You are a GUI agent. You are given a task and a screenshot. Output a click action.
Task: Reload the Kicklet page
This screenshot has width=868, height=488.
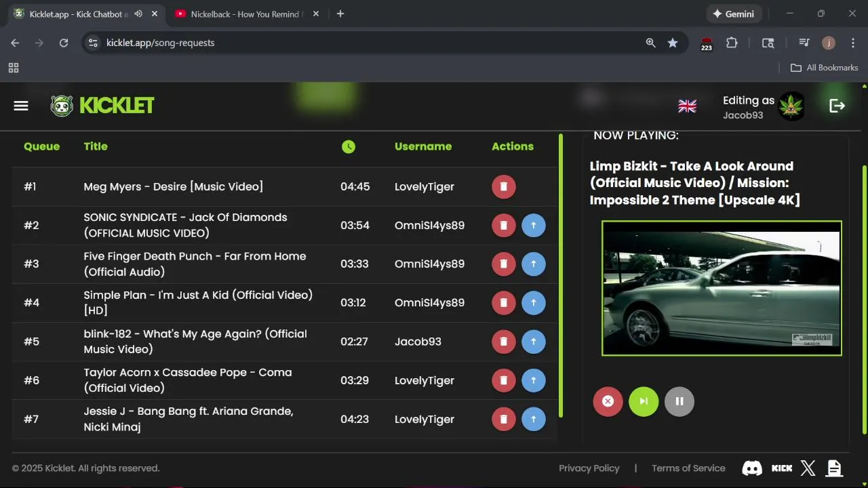pyautogui.click(x=64, y=43)
